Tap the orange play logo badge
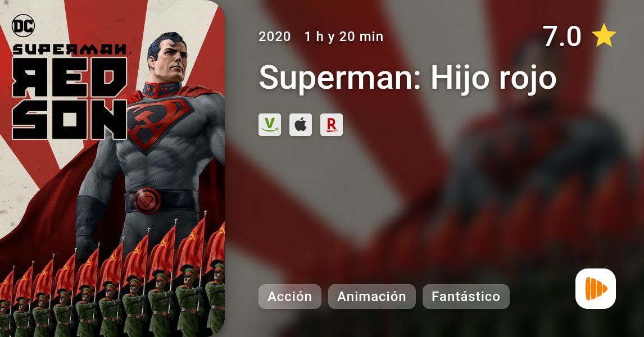The width and height of the screenshot is (644, 337). [x=596, y=289]
